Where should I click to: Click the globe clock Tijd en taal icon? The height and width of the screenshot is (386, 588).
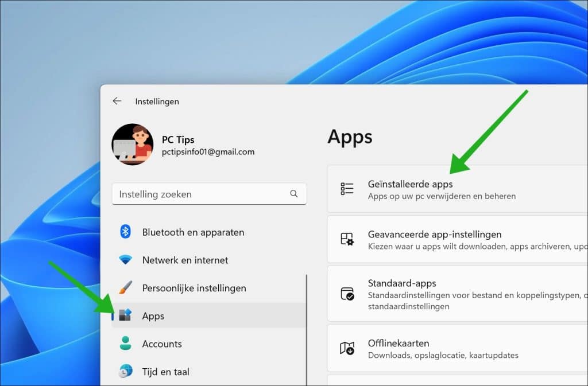(x=125, y=371)
